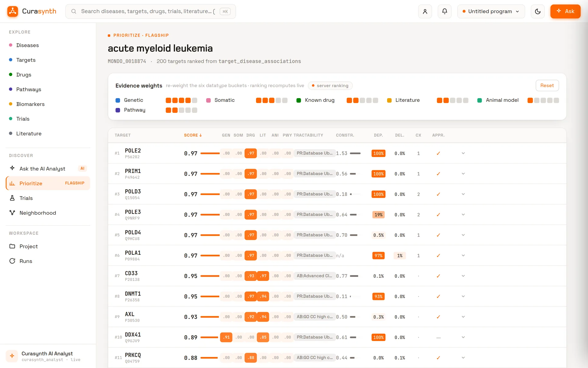Click the Animal model teal legend square
The width and height of the screenshot is (588, 368).
[480, 100]
